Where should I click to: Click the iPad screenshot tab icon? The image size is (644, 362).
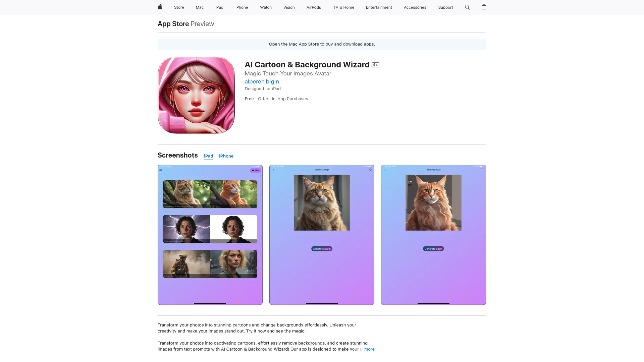tap(208, 156)
